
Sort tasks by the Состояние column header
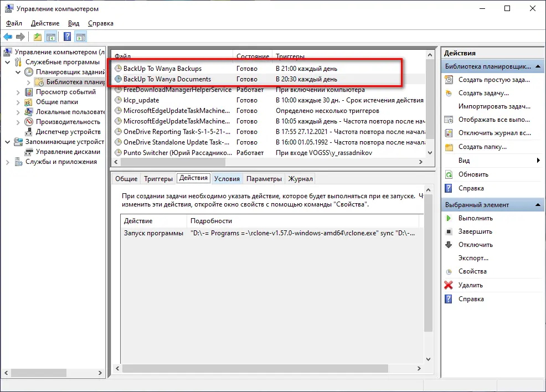click(x=252, y=56)
